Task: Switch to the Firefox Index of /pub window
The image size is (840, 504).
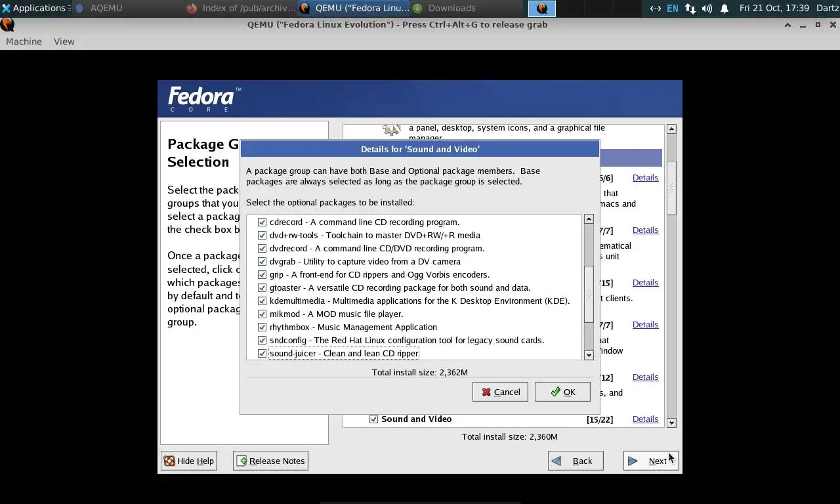Action: coord(239,8)
